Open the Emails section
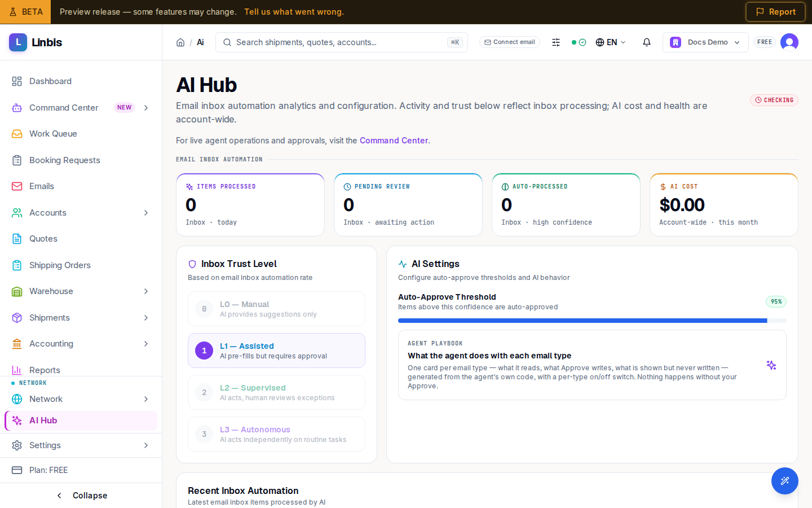Image resolution: width=812 pixels, height=508 pixels. coord(81,186)
